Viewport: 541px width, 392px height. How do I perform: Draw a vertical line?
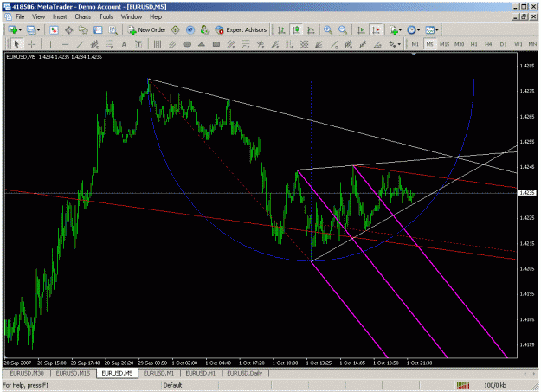(x=50, y=44)
